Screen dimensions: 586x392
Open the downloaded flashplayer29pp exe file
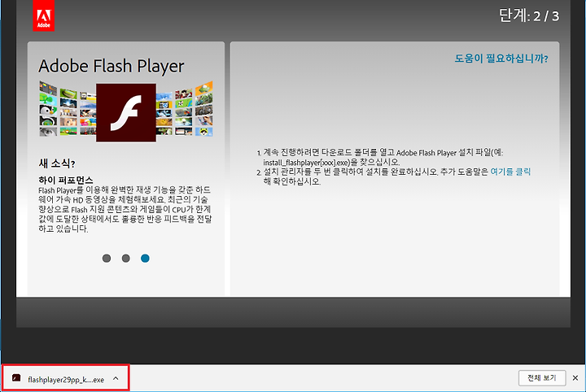tap(66, 379)
